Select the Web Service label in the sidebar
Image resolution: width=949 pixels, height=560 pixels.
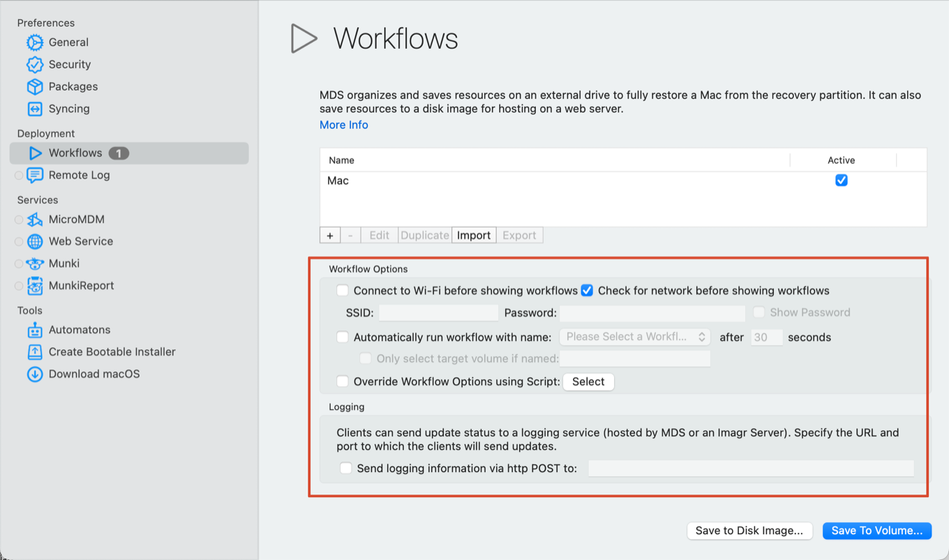coord(81,241)
